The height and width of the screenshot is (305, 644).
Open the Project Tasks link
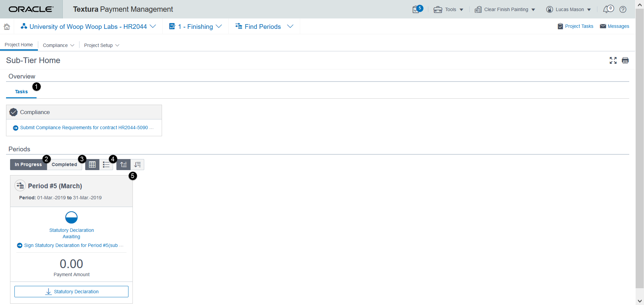579,26
